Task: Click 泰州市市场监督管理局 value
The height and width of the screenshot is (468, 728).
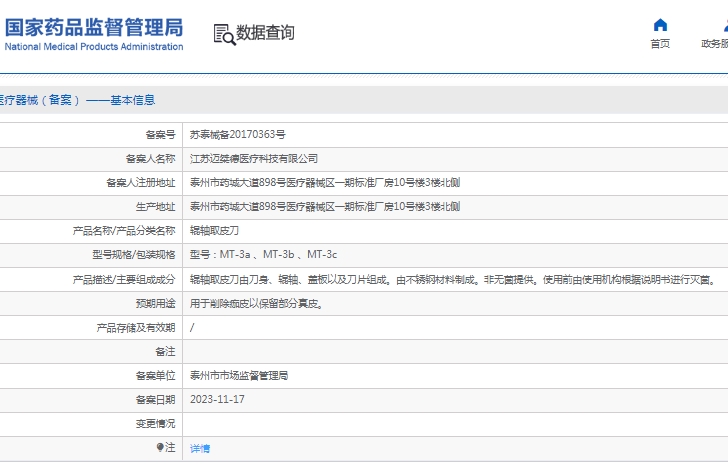Action: click(x=239, y=376)
